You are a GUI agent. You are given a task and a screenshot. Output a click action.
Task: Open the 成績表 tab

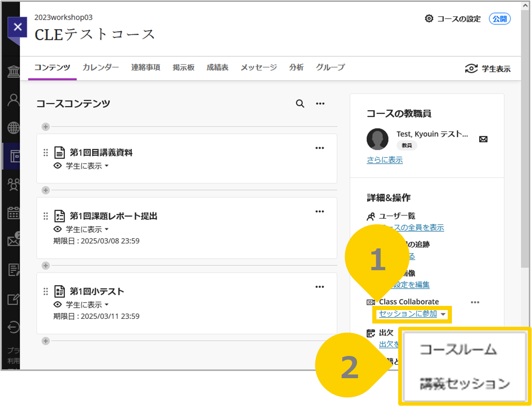point(218,67)
